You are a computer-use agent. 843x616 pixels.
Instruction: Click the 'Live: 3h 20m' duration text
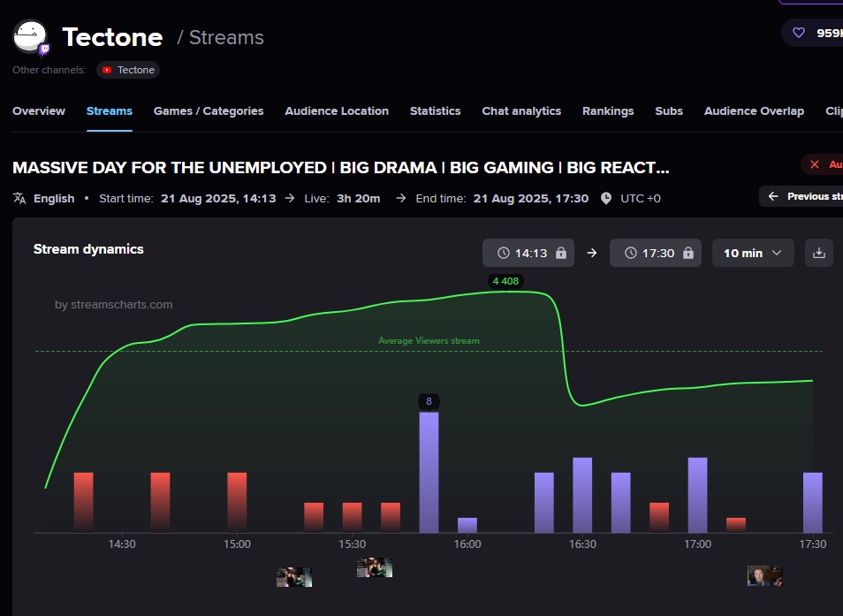(343, 198)
